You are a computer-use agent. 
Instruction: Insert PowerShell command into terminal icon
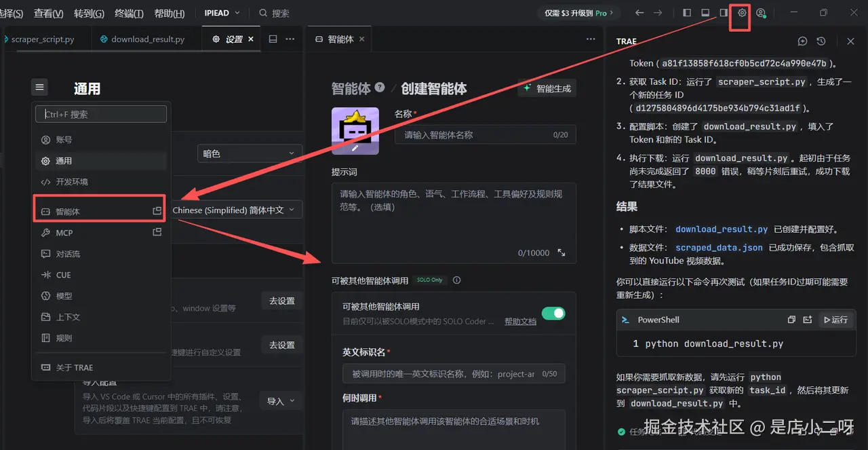pos(807,320)
